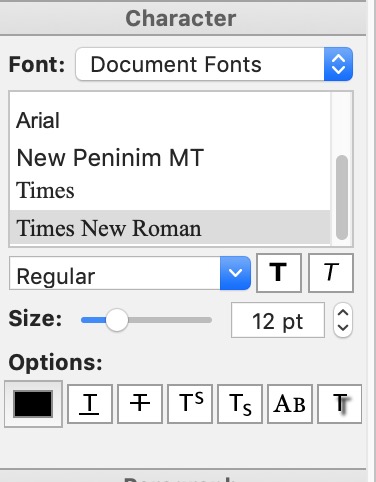Viewport: 376px width, 482px height.
Task: Choose Times in the font list
Action: (170, 191)
